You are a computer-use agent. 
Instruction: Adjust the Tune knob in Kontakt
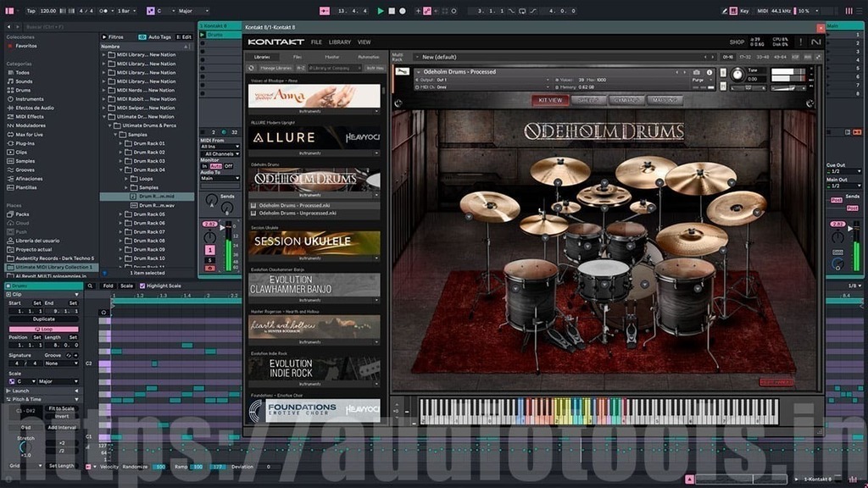coord(737,75)
